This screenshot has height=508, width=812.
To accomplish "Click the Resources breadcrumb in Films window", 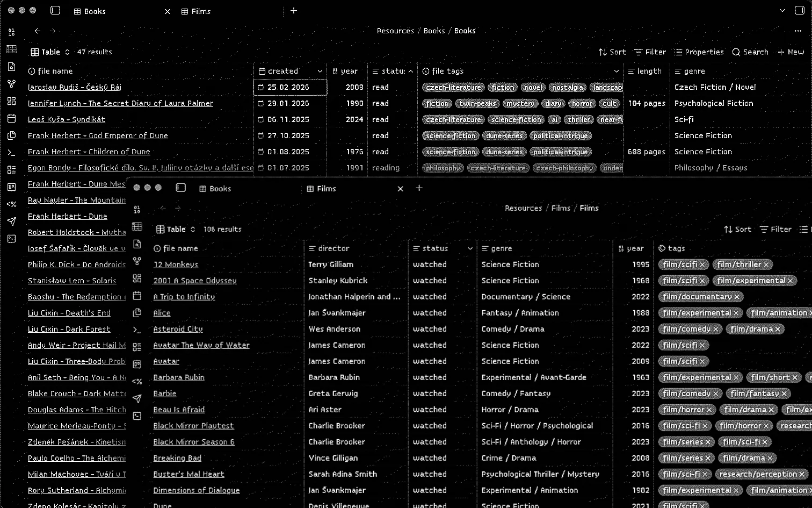I will (524, 208).
